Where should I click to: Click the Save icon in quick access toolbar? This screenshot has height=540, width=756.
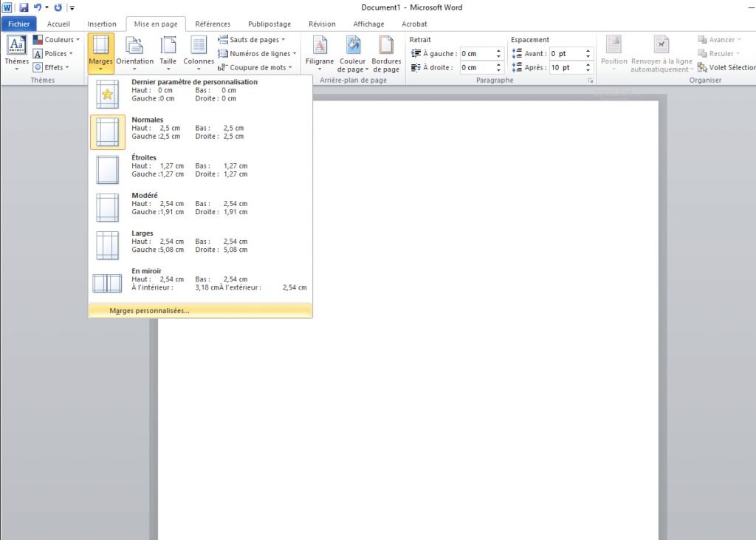tap(24, 7)
